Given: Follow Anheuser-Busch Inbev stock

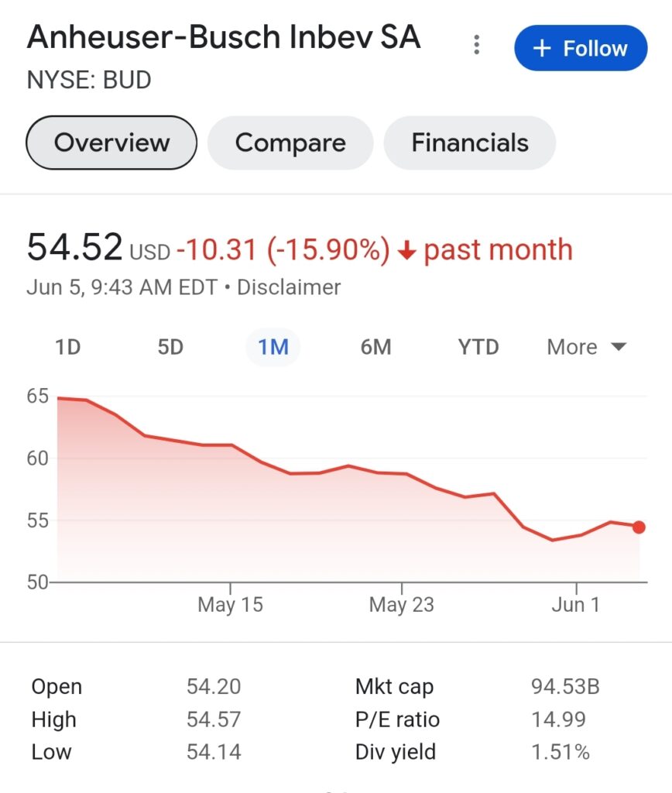Looking at the screenshot, I should 581,48.
